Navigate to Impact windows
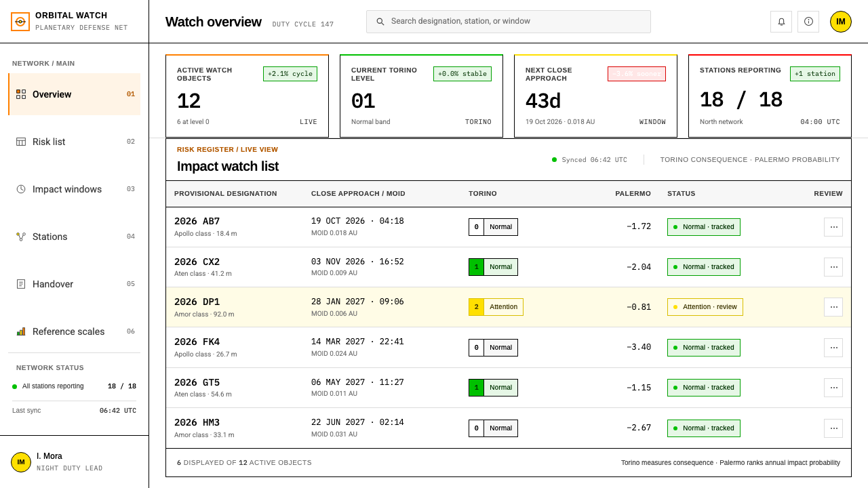Viewport: 868px width, 488px height. tap(75, 189)
